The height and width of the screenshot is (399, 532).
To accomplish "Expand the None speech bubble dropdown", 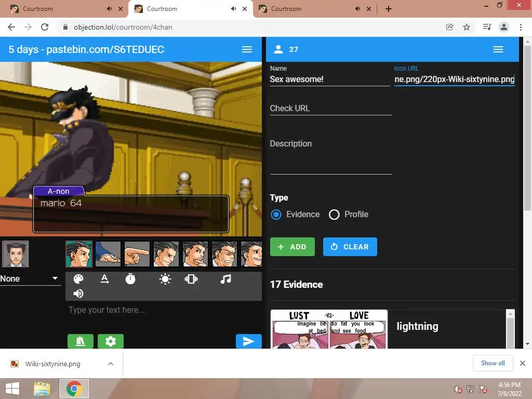I will 31,278.
